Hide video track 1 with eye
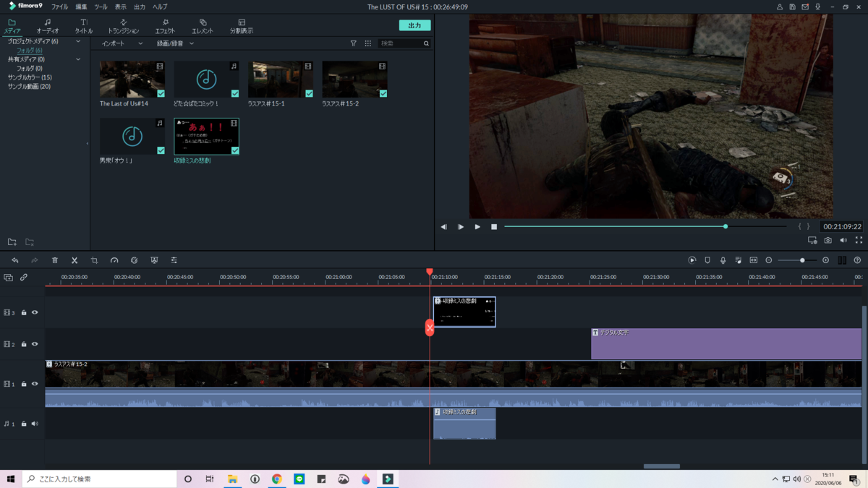 click(35, 384)
